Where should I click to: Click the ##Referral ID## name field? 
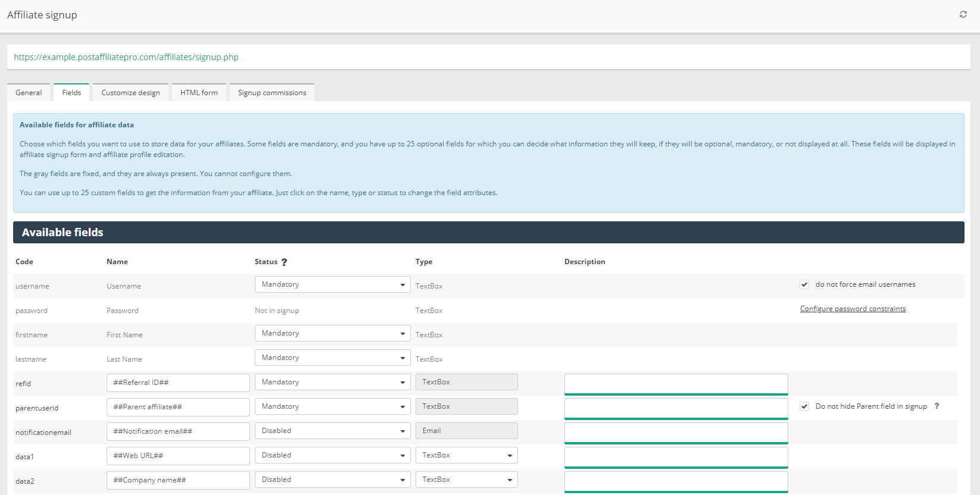coord(178,383)
